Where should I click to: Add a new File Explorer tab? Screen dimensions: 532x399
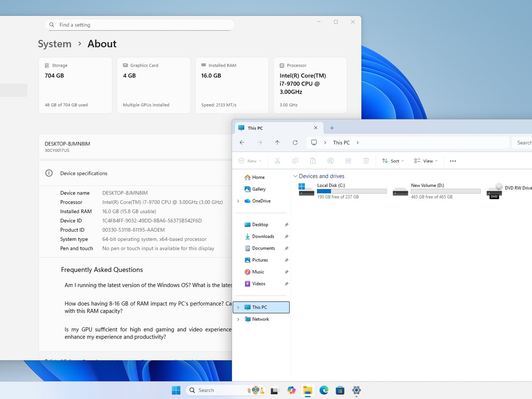(332, 128)
